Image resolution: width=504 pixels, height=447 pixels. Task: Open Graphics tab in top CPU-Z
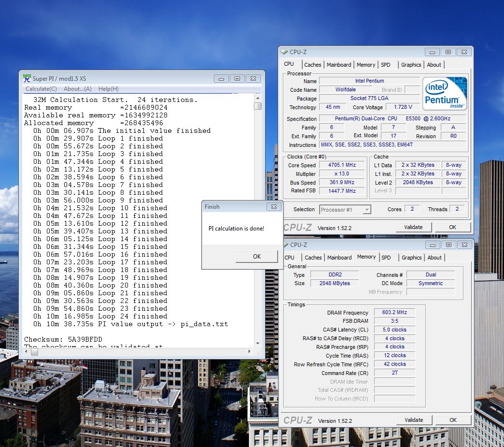tap(411, 65)
